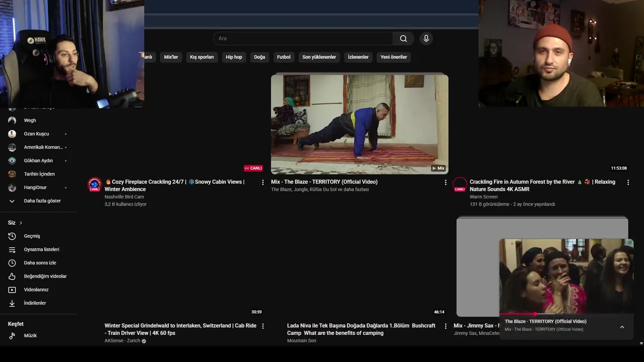The height and width of the screenshot is (362, 644).
Task: Open Warm Screen channel avatar
Action: (460, 185)
